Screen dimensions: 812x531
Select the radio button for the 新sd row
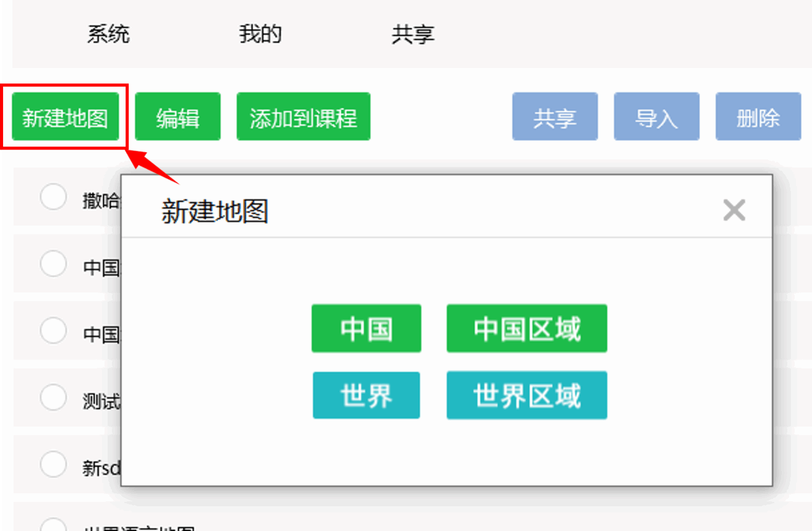pyautogui.click(x=53, y=464)
